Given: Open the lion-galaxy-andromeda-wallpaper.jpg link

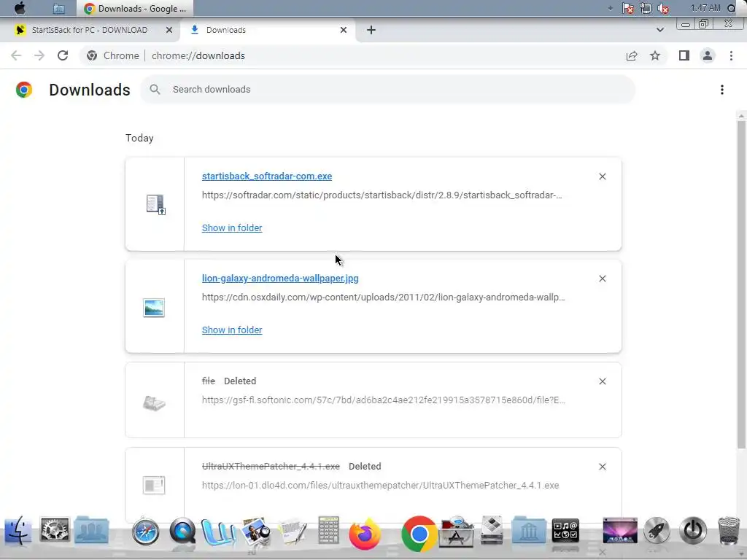Looking at the screenshot, I should [x=280, y=279].
